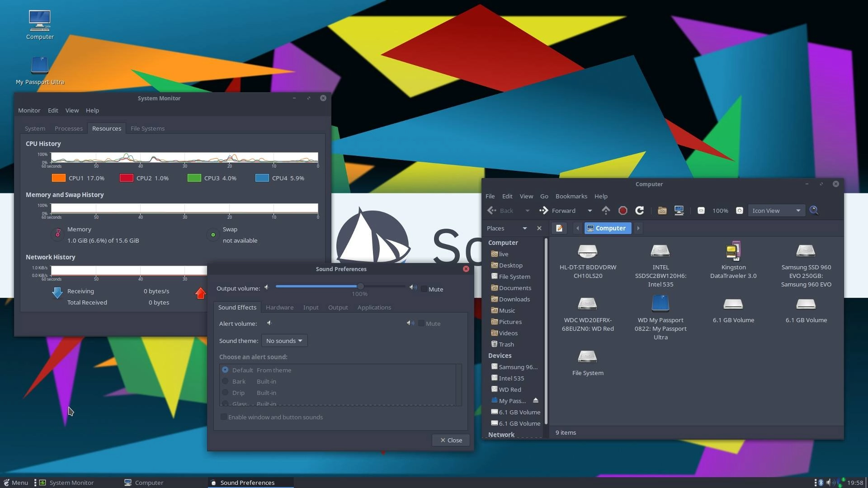Switch to the File Systems tab

click(x=147, y=128)
